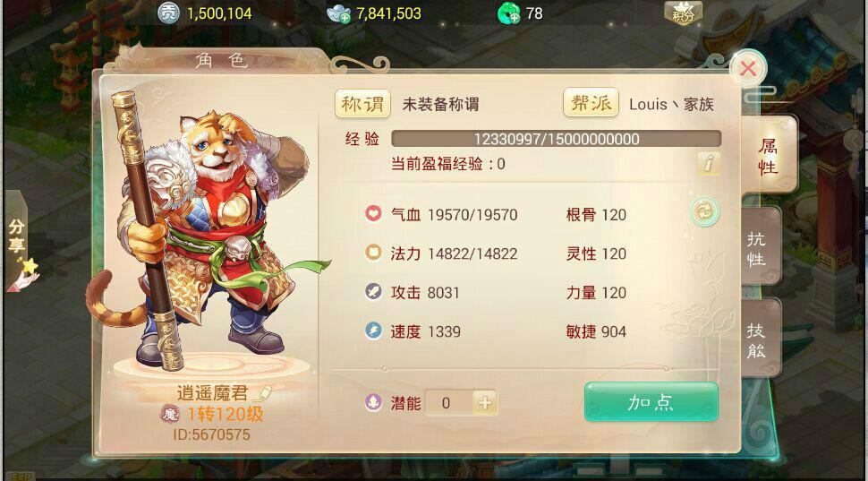The height and width of the screenshot is (481, 868).
Task: Tap the circular refresh attributes icon
Action: pyautogui.click(x=705, y=211)
